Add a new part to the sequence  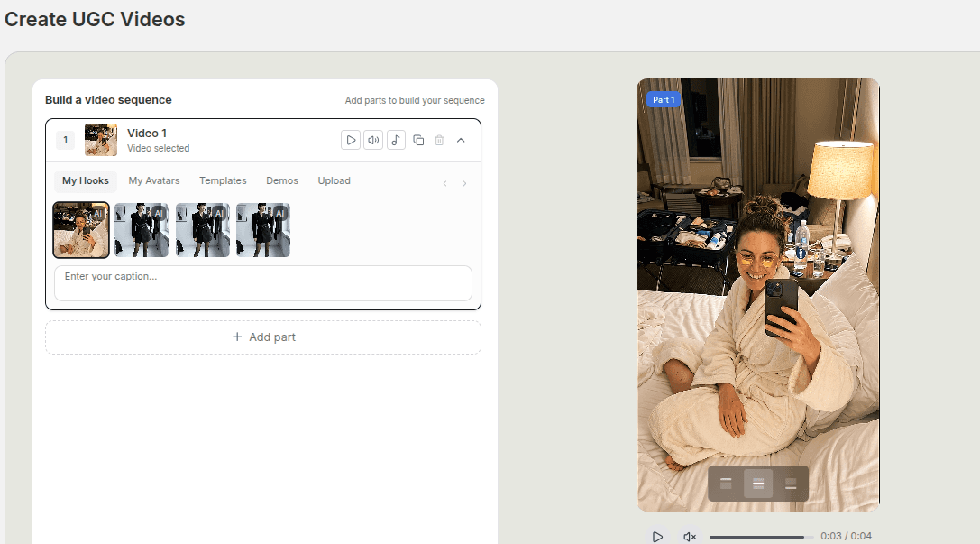tap(263, 336)
